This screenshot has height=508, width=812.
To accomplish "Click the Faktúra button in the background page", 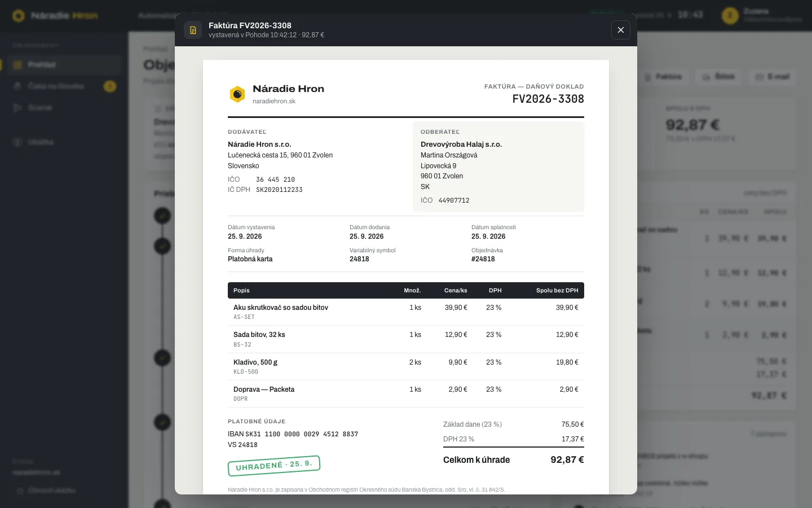I will (x=664, y=76).
